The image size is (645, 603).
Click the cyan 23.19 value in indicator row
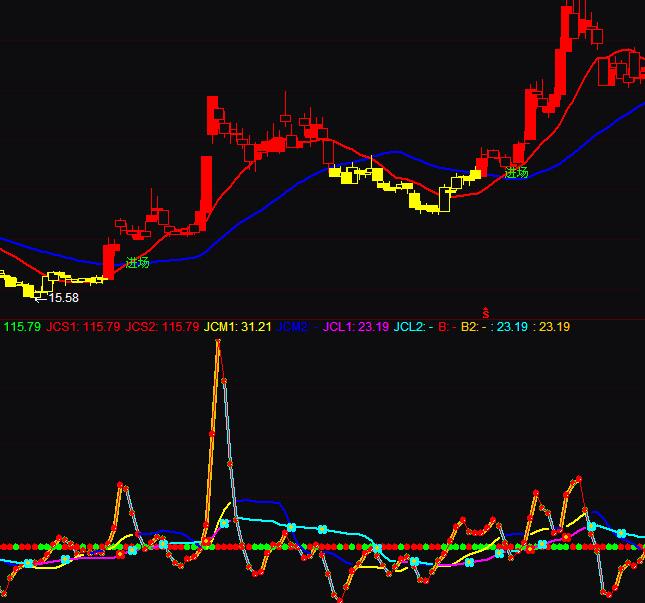coord(512,326)
